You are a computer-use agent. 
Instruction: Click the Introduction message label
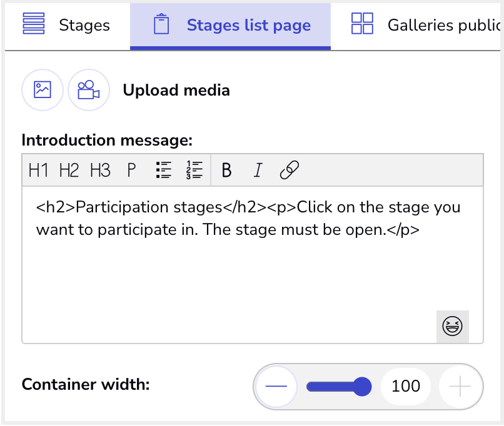pyautogui.click(x=107, y=141)
